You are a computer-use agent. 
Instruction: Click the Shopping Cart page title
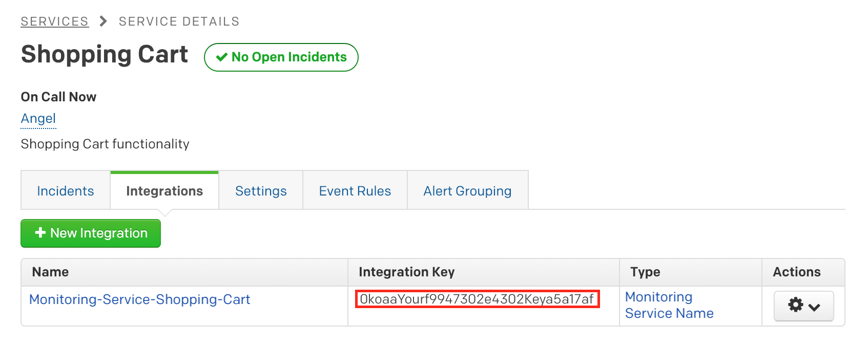tap(105, 54)
